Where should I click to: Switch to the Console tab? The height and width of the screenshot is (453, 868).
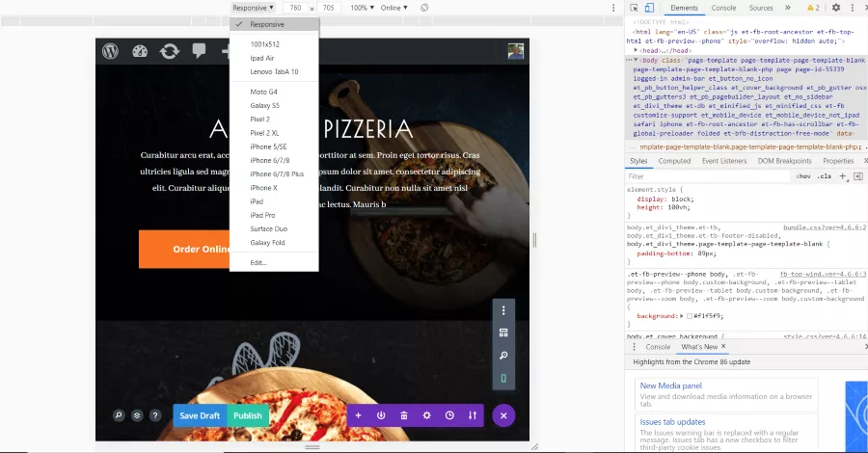[723, 8]
